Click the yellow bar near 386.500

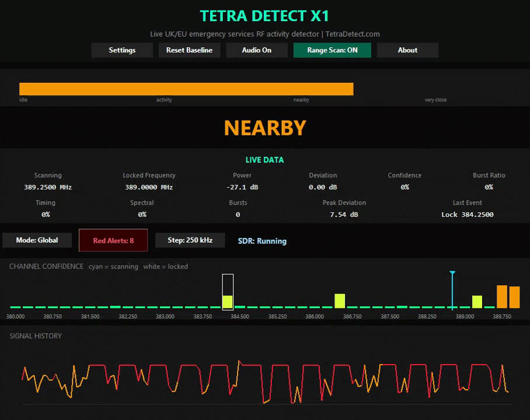coord(340,301)
